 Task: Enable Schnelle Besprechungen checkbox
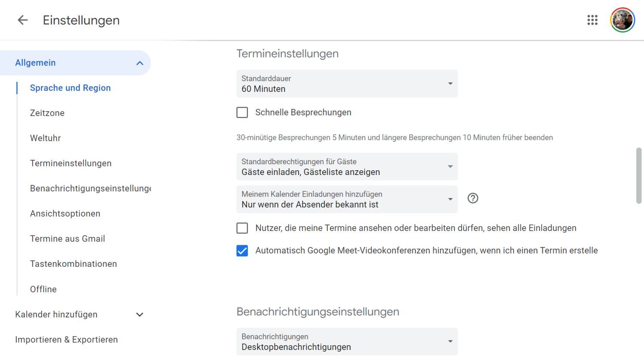point(242,112)
